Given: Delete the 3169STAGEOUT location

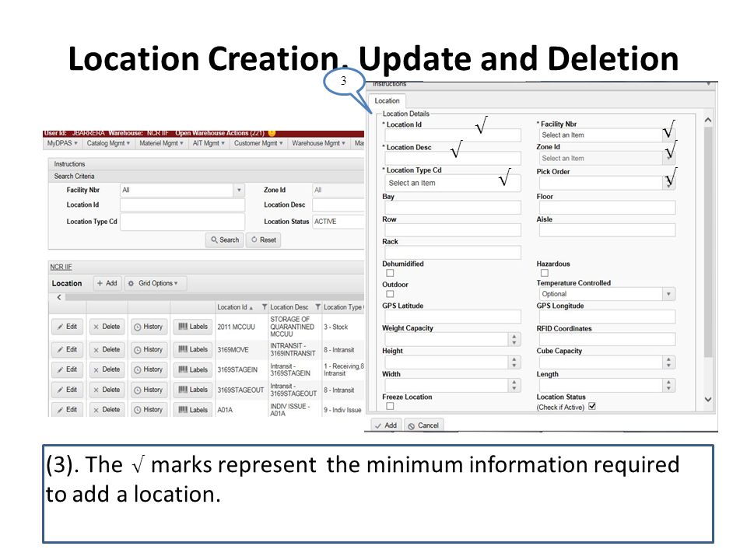Looking at the screenshot, I should (107, 390).
